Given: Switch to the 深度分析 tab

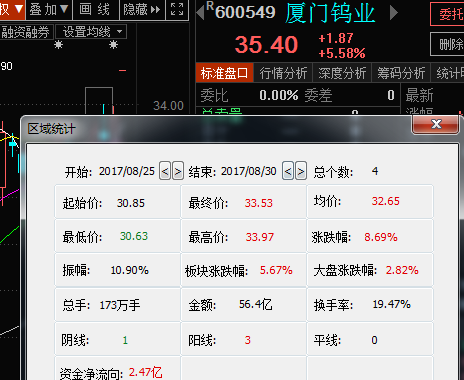Looking at the screenshot, I should coord(342,73).
